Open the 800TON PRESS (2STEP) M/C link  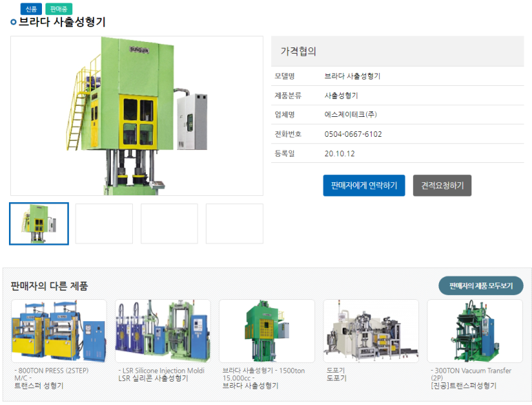click(x=52, y=374)
